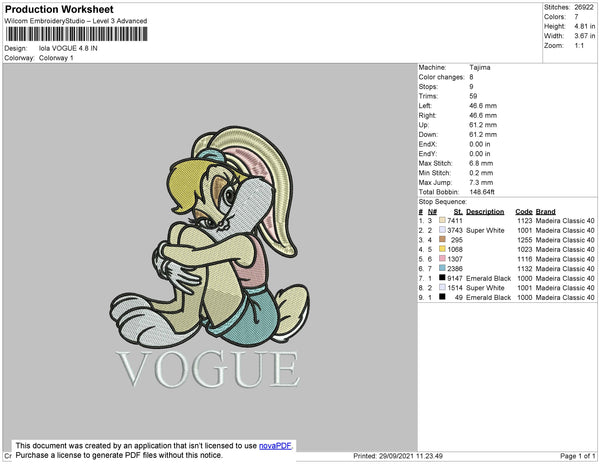The width and height of the screenshot is (600, 464).
Task: Click the Total Bobbin value 148.64ft
Action: (482, 192)
